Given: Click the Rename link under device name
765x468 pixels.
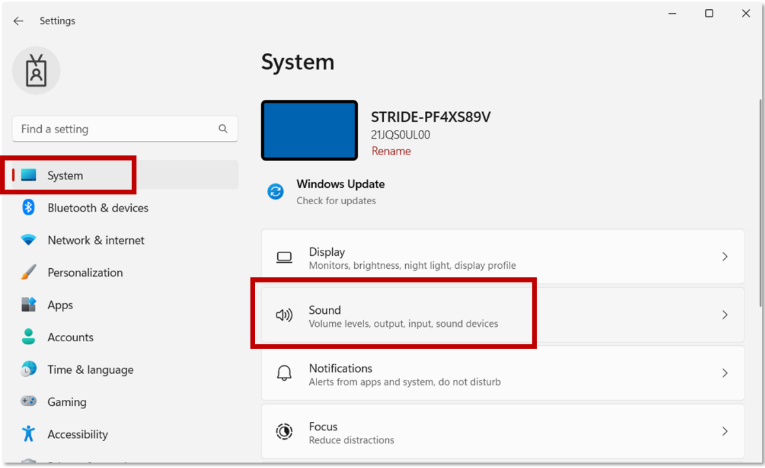Looking at the screenshot, I should click(x=391, y=151).
